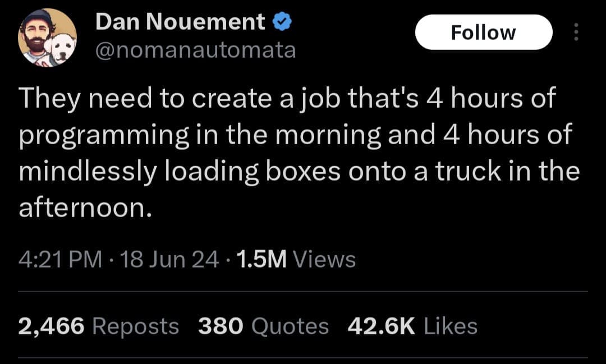Click the Reposts count number 2,466
Image resolution: width=606 pixels, height=364 pixels.
point(49,325)
